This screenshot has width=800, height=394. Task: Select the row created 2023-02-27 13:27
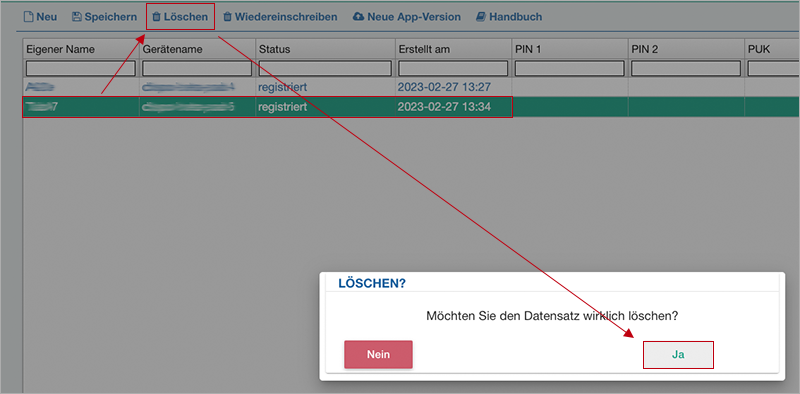(411, 87)
